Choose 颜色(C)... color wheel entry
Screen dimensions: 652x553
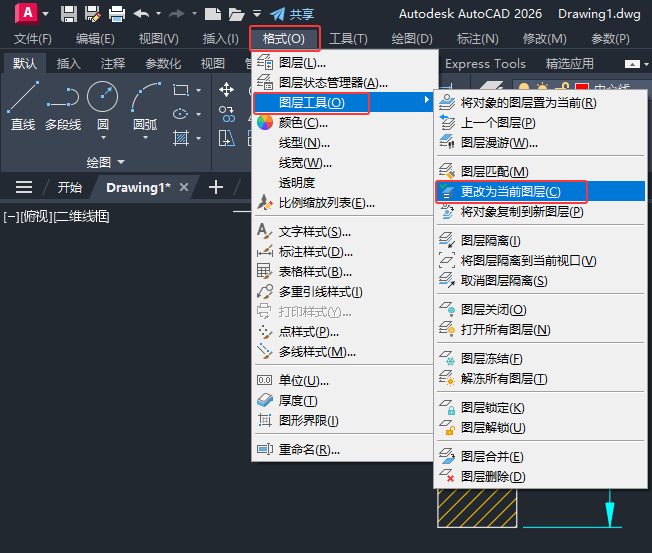click(x=344, y=123)
